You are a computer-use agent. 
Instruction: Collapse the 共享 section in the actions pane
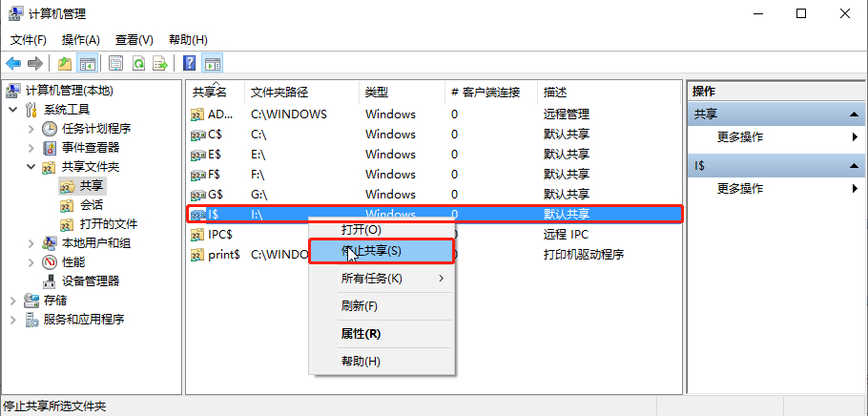click(854, 114)
